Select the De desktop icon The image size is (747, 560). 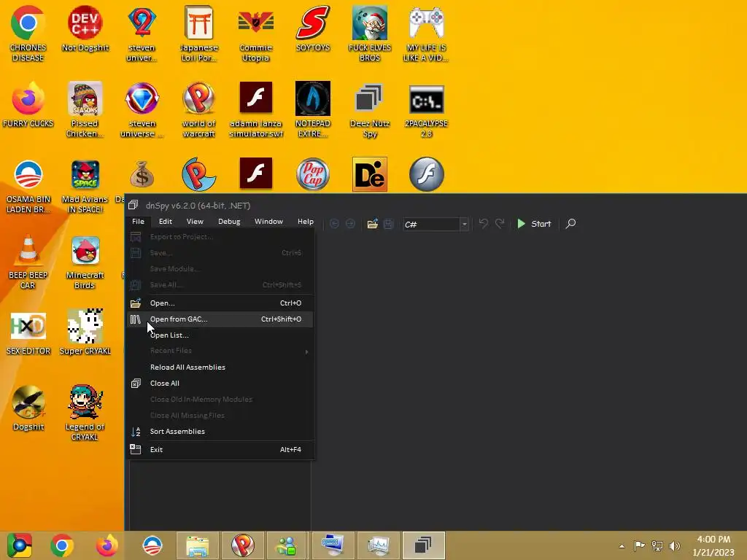370,174
